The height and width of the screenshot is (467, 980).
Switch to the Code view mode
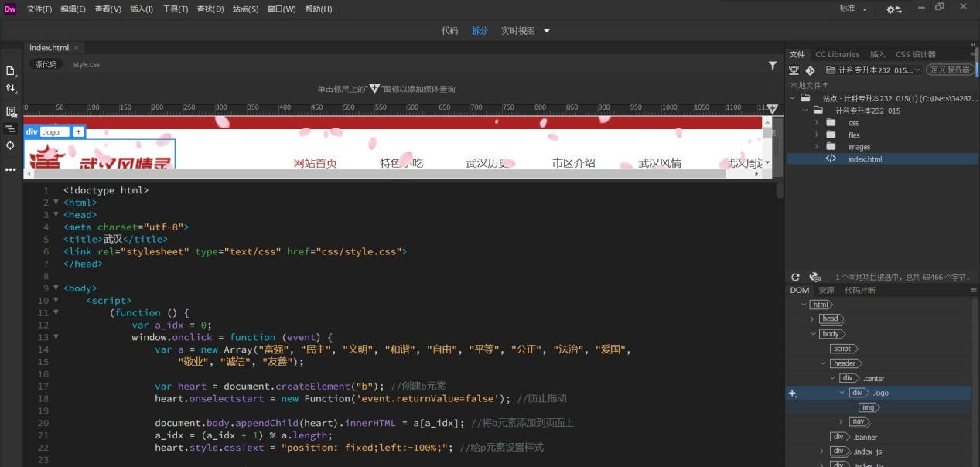(x=449, y=31)
